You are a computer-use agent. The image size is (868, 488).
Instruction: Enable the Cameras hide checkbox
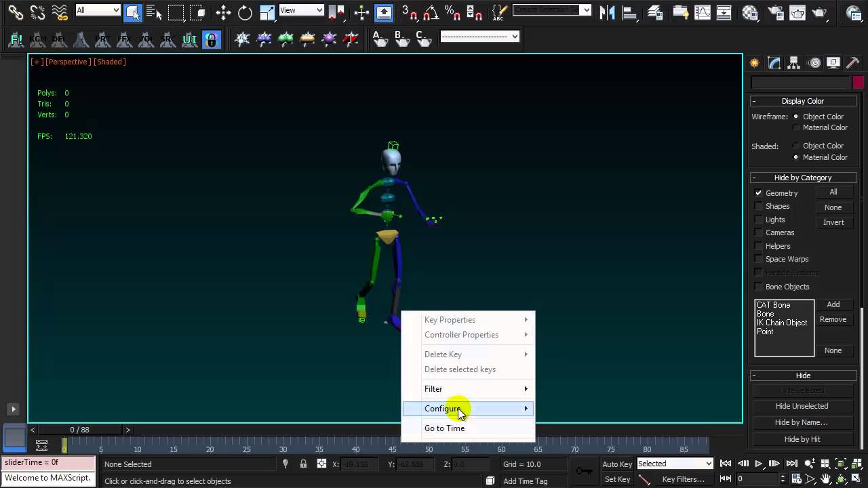point(759,232)
